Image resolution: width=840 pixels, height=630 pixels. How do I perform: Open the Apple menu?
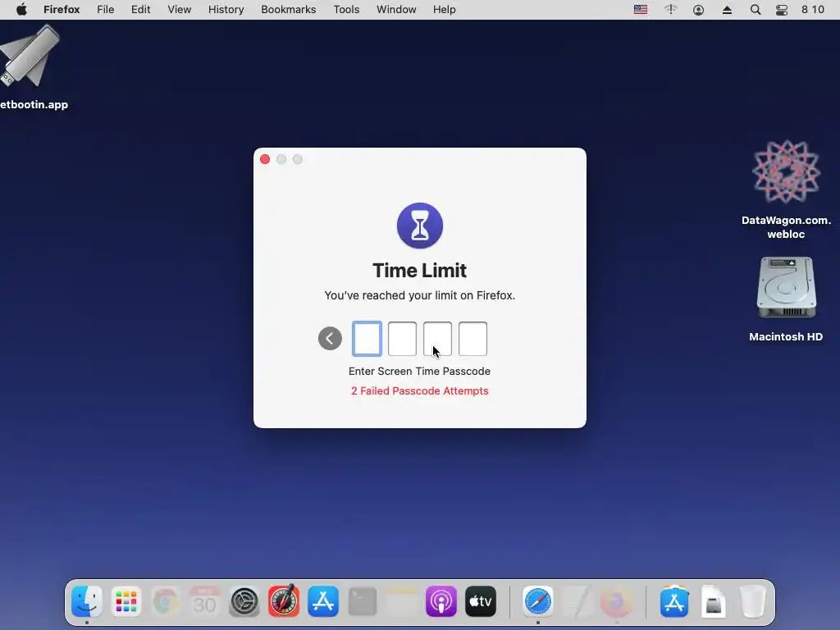coord(21,10)
